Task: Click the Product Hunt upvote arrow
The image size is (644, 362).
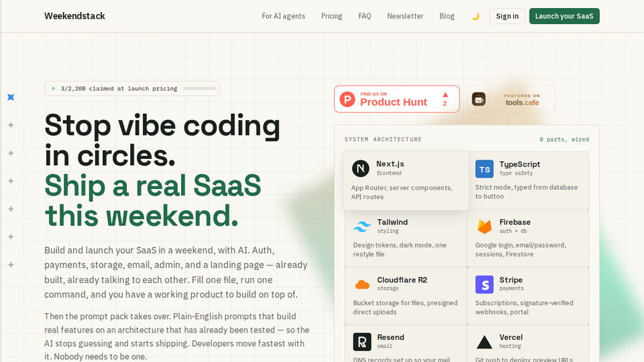Action: [445, 95]
